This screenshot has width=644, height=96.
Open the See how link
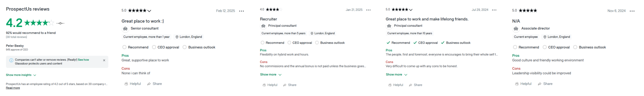(x=83, y=60)
